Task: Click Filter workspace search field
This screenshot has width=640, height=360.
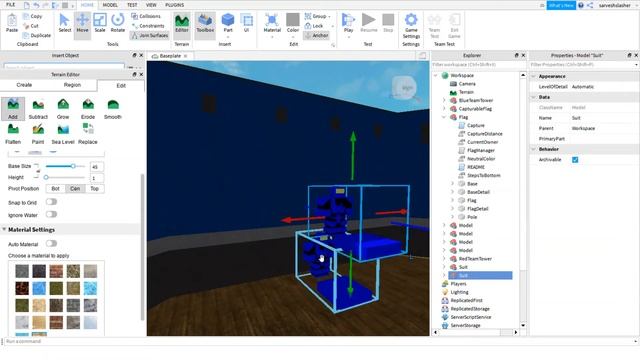Action: point(478,65)
